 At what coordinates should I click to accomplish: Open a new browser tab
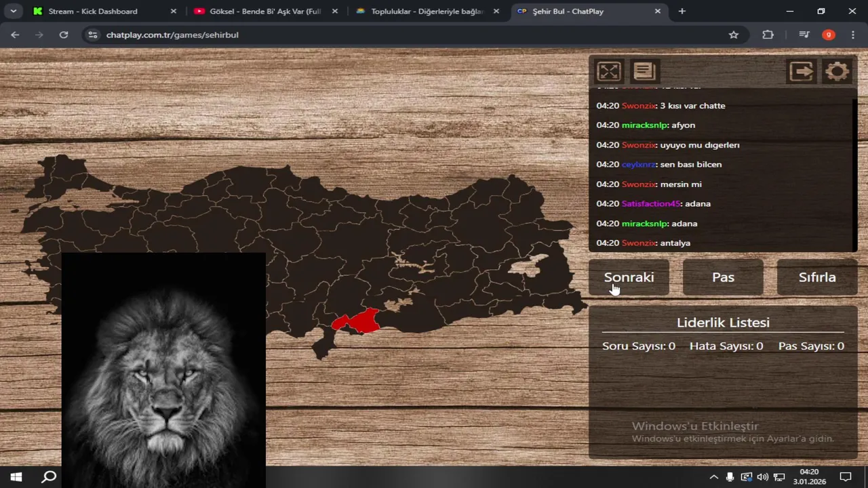click(682, 12)
